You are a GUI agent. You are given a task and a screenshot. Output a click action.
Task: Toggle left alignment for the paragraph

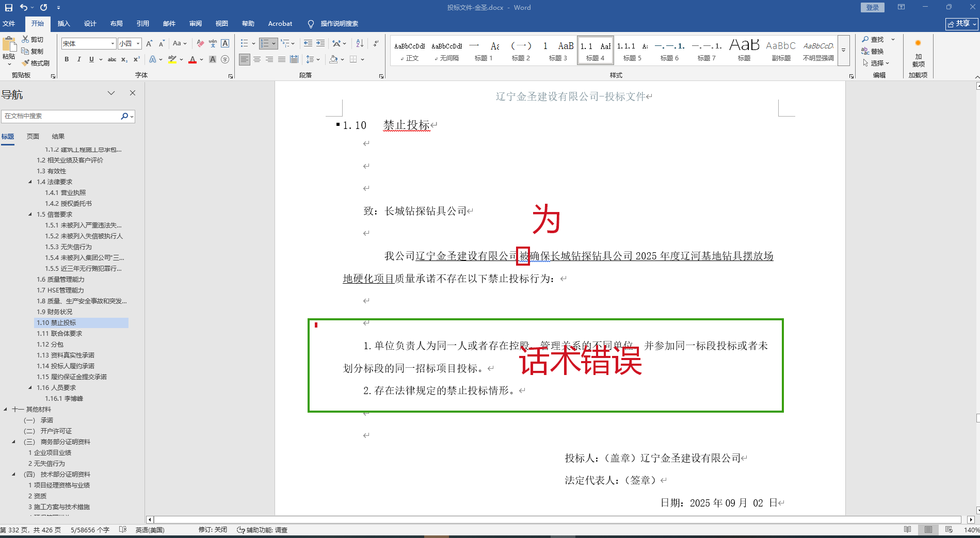(x=245, y=60)
